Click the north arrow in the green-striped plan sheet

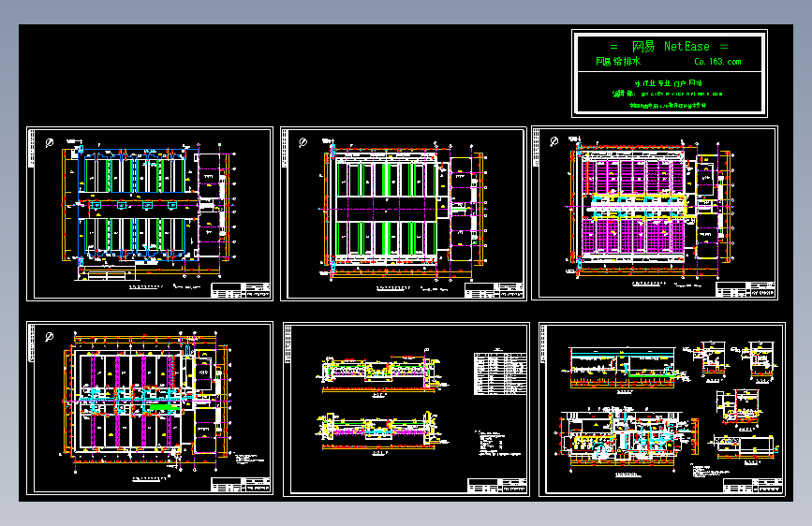coord(303,142)
